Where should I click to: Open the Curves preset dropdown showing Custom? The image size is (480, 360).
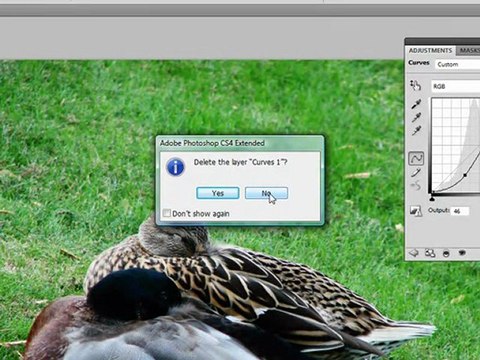457,64
